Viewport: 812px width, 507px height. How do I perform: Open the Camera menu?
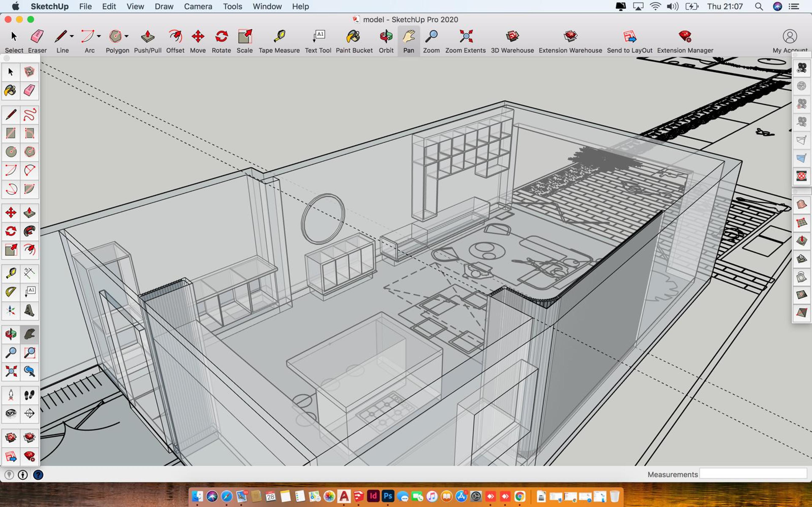198,6
